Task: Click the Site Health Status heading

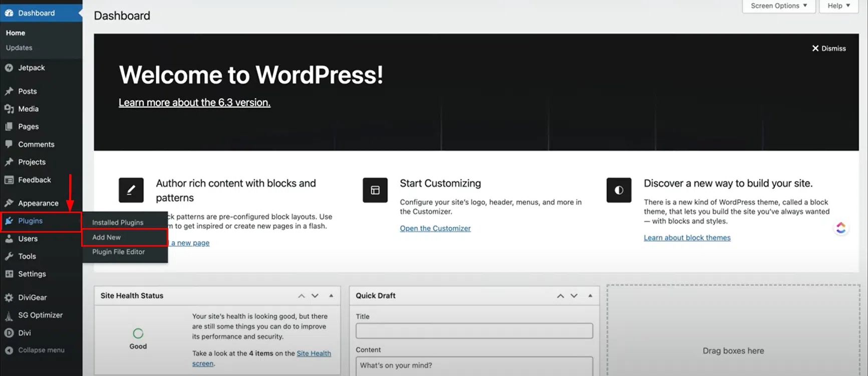Action: pyautogui.click(x=132, y=296)
